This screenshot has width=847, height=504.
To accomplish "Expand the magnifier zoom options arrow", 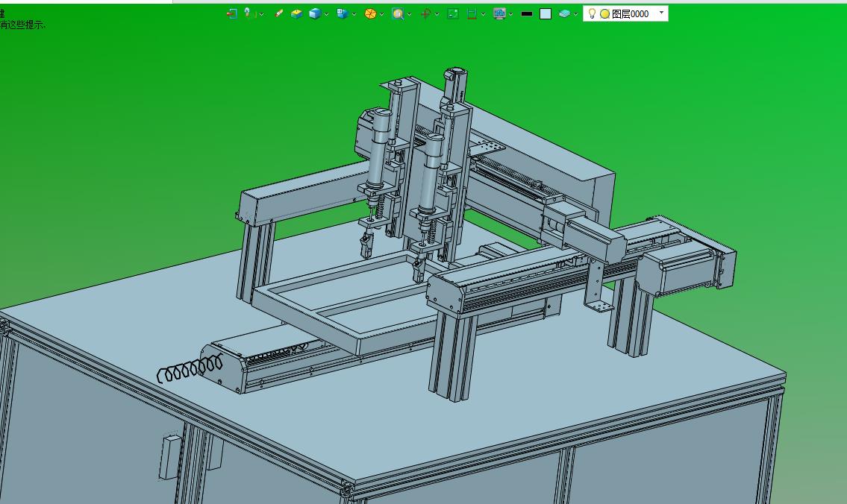I will coord(410,14).
